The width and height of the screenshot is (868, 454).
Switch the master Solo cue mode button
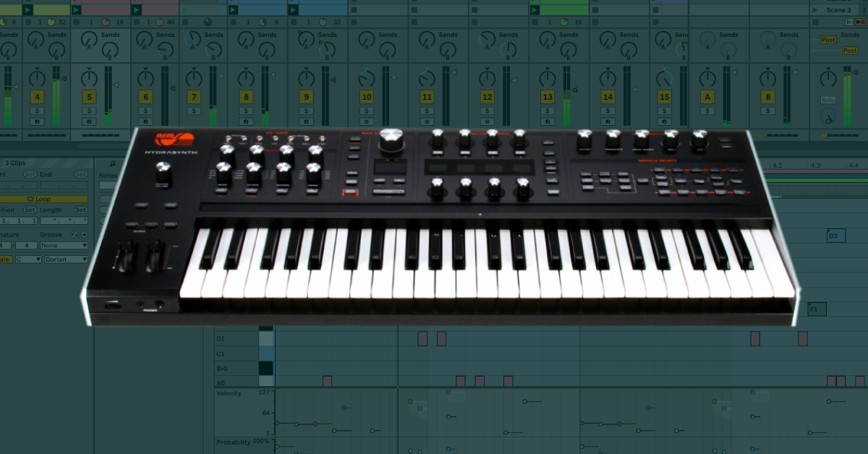828,100
